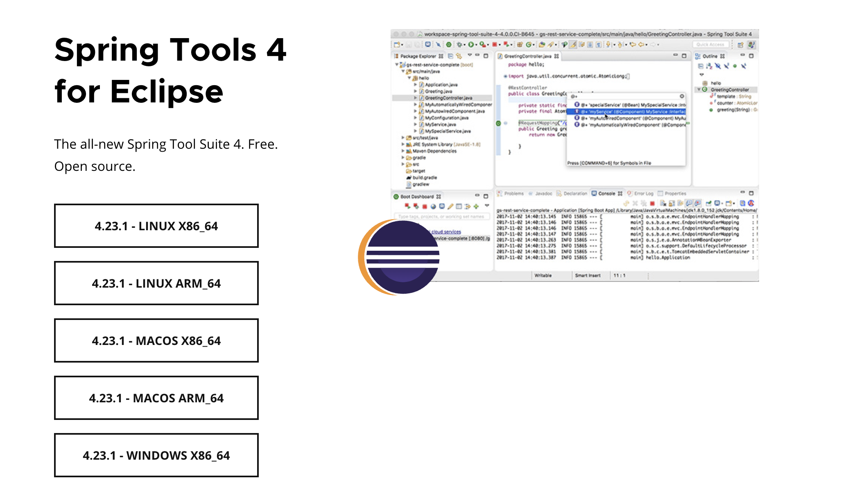Viewport: 868px width, 499px height.
Task: Download 4.23.1 Linux x86_64 build
Action: [156, 226]
